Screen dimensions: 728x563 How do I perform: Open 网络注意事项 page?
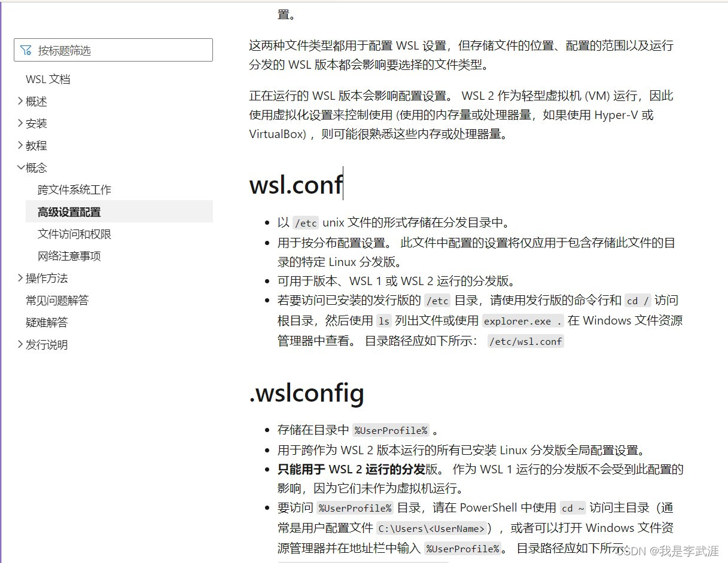[x=71, y=256]
